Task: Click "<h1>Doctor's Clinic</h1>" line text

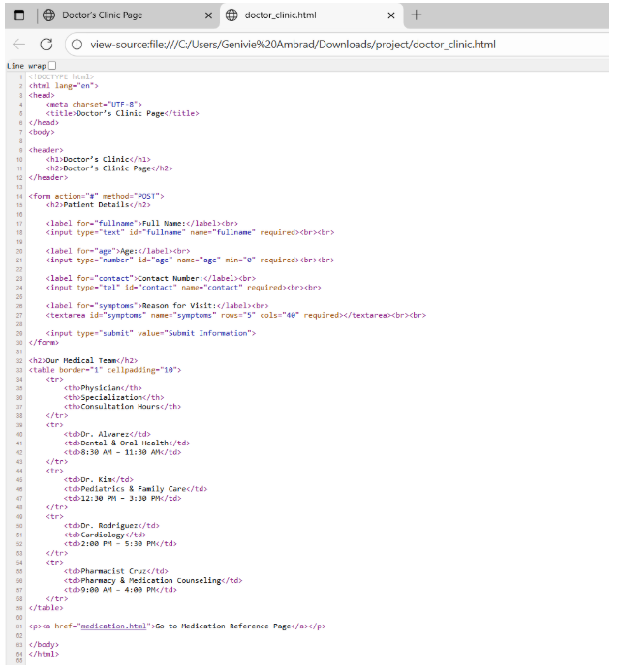Action: tap(99, 159)
